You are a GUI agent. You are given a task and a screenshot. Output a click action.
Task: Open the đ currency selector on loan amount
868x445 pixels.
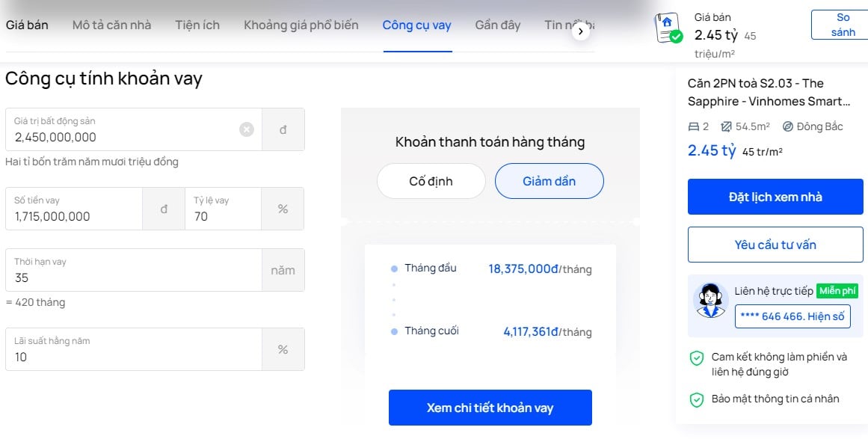click(x=163, y=208)
